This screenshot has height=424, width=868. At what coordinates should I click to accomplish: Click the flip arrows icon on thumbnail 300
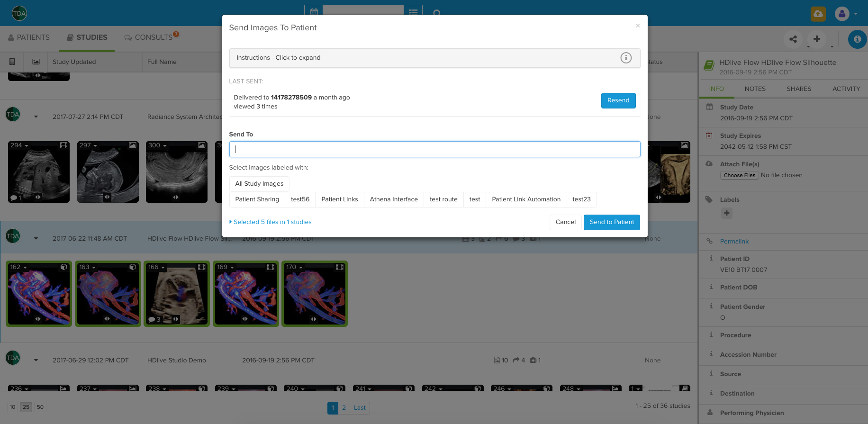(x=176, y=197)
